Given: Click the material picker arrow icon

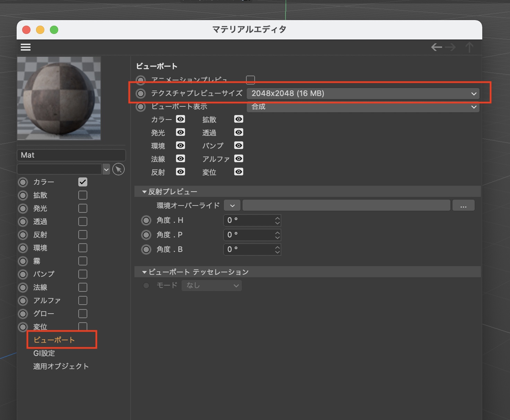Looking at the screenshot, I should tap(118, 169).
